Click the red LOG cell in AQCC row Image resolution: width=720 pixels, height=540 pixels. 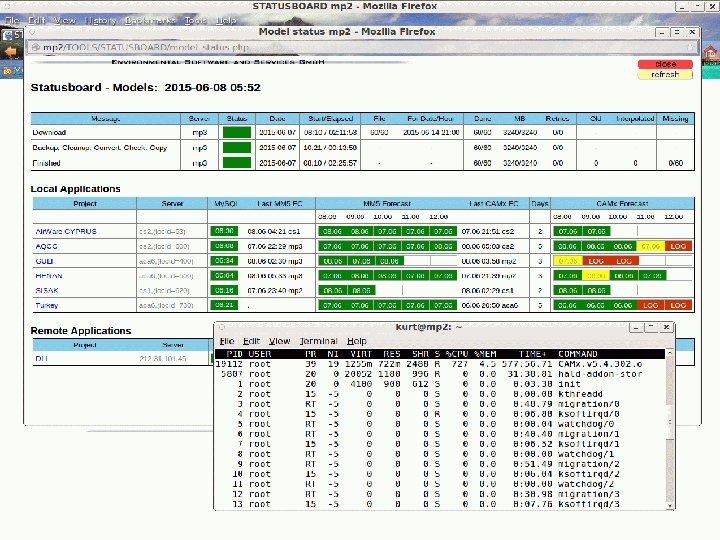(678, 246)
